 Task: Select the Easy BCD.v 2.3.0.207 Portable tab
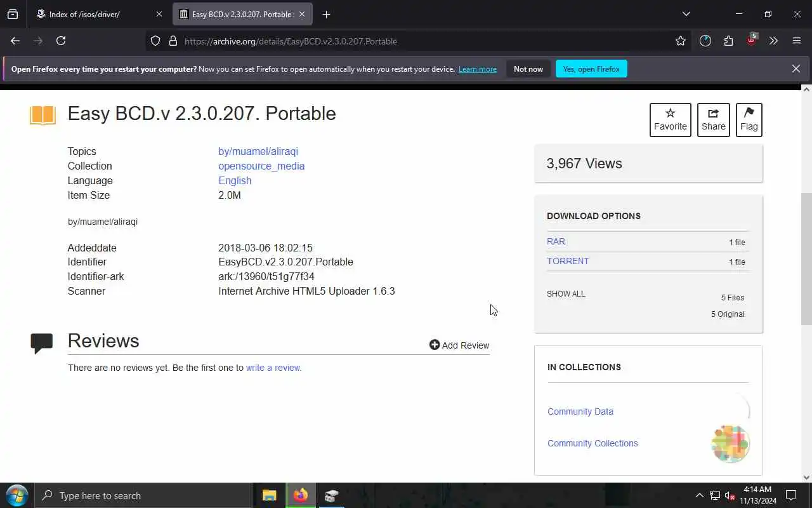tap(243, 14)
